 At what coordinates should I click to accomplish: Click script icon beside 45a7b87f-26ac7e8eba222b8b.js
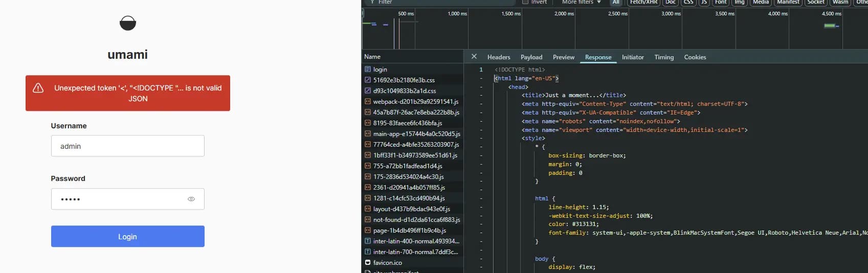click(367, 112)
